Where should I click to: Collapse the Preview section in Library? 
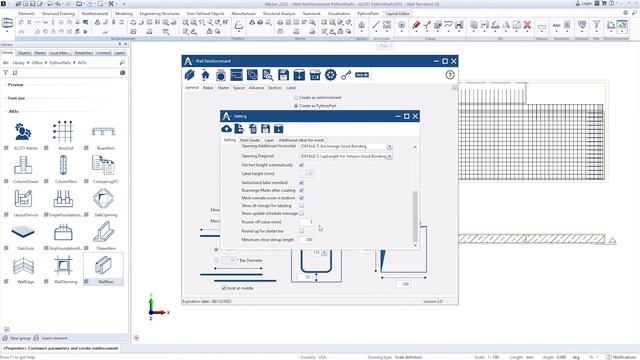point(16,85)
